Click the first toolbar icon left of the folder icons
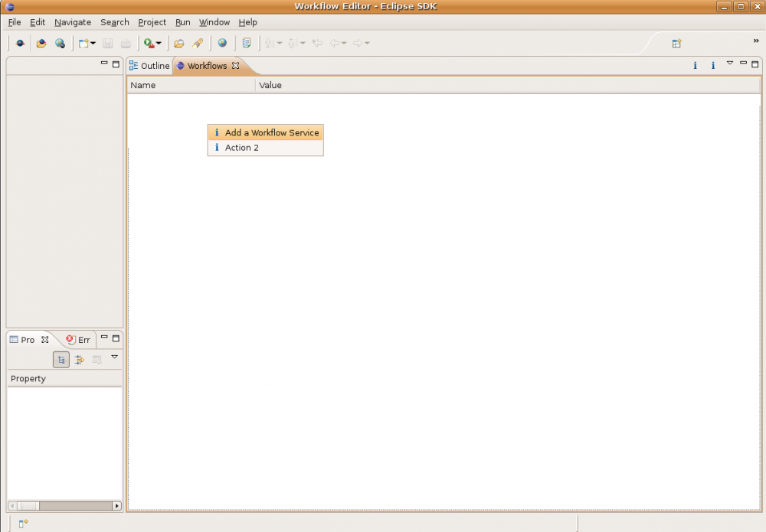766x532 pixels. [20, 44]
